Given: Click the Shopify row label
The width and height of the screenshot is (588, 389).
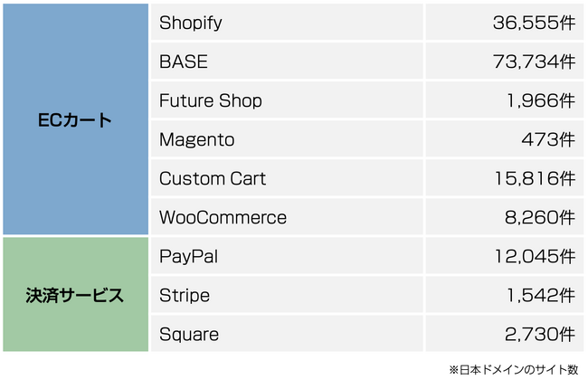Looking at the screenshot, I should coord(191,24).
